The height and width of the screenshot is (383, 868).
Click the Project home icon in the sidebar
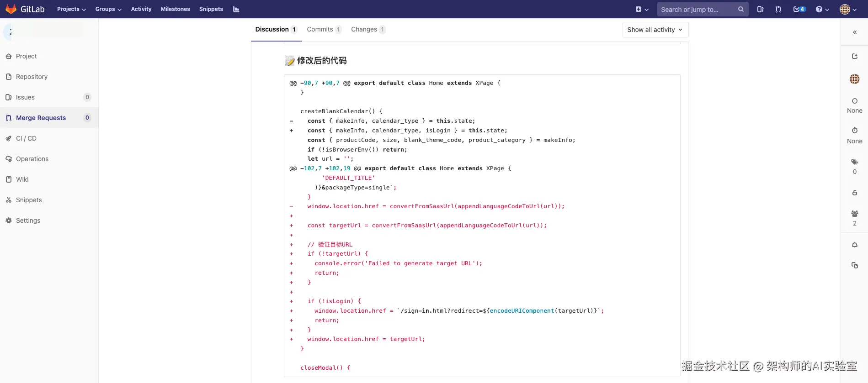9,56
